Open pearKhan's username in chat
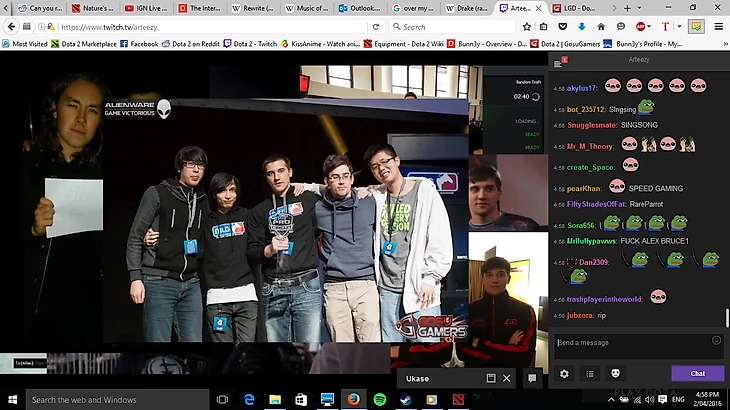This screenshot has height=410, width=730. point(584,188)
